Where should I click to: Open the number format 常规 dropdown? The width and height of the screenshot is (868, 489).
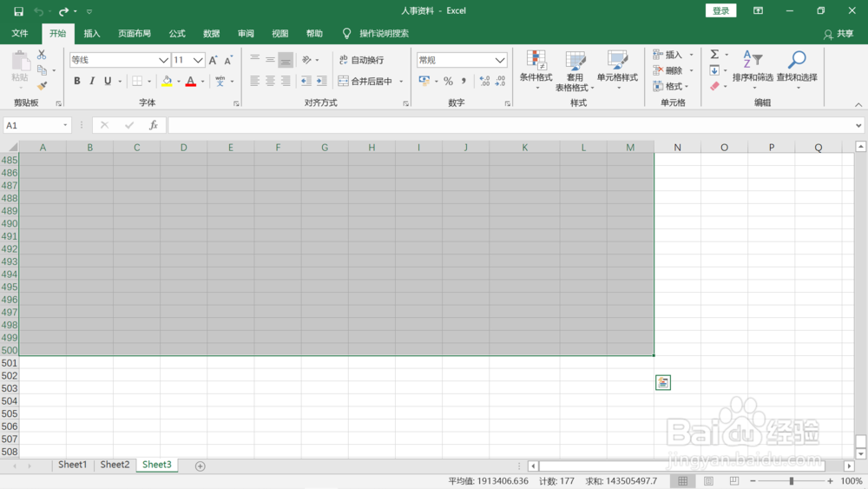[x=500, y=60]
